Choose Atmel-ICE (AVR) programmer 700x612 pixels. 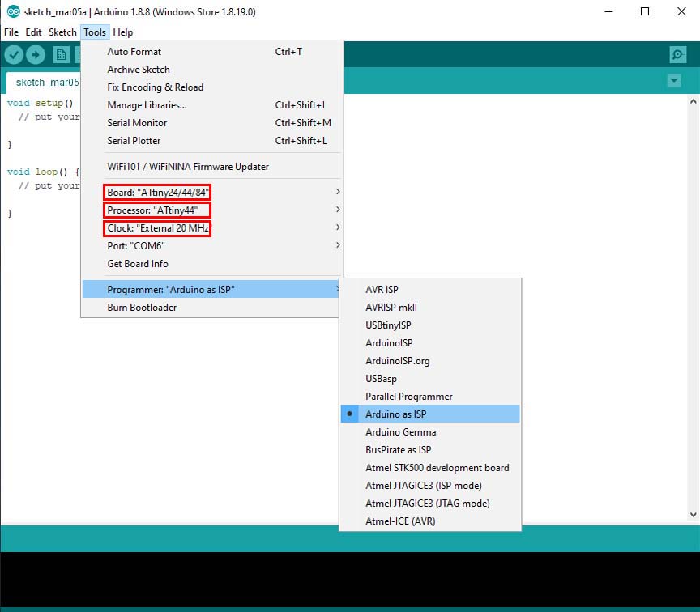[430, 521]
